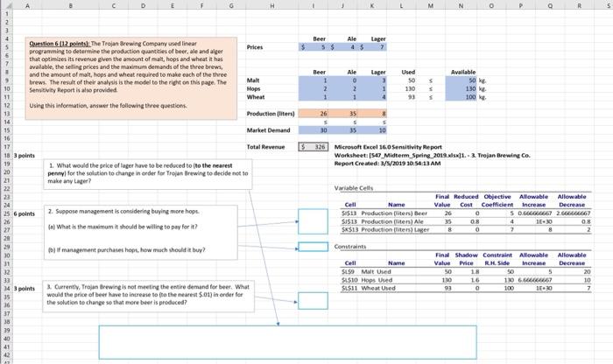Click Ale production cell showing 35 in row 13
Screen dimensions: 613x364
click(x=342, y=114)
